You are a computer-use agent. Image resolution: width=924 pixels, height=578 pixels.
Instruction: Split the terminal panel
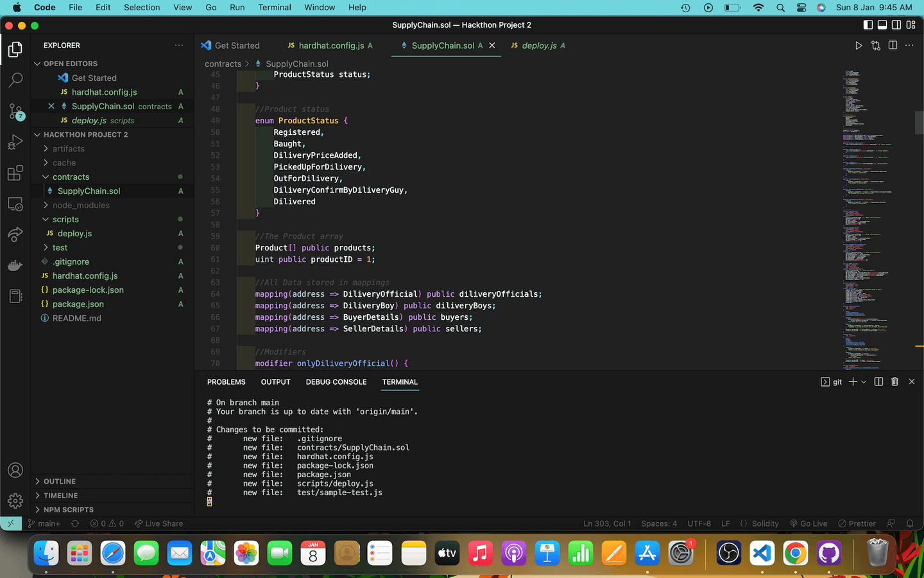(878, 381)
